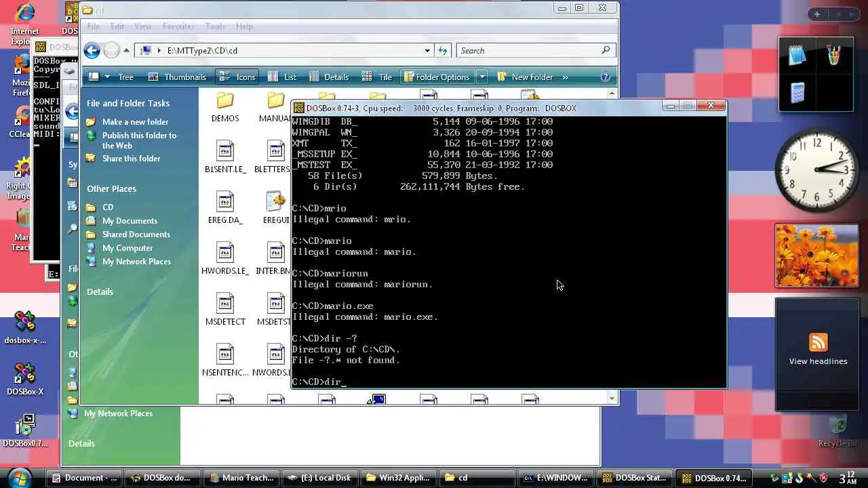Screen dimensions: 868x488
Task: Switch to List view
Action: point(283,77)
